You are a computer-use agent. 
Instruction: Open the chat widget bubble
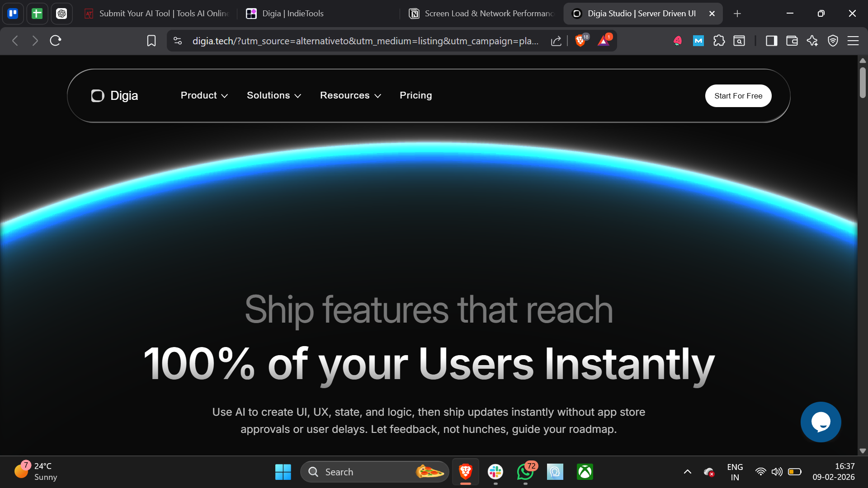pyautogui.click(x=821, y=422)
